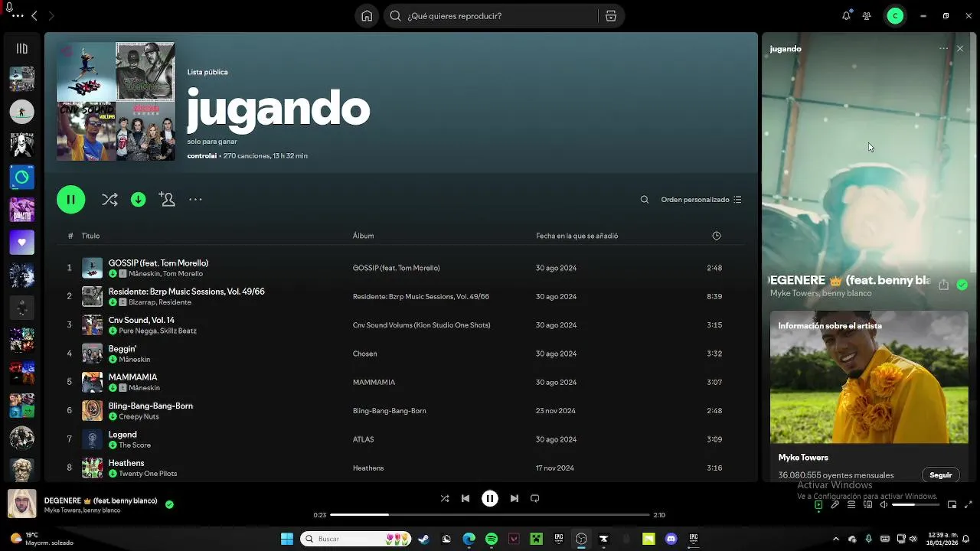Open Microsoft Edge from the taskbar
980x551 pixels.
469,539
